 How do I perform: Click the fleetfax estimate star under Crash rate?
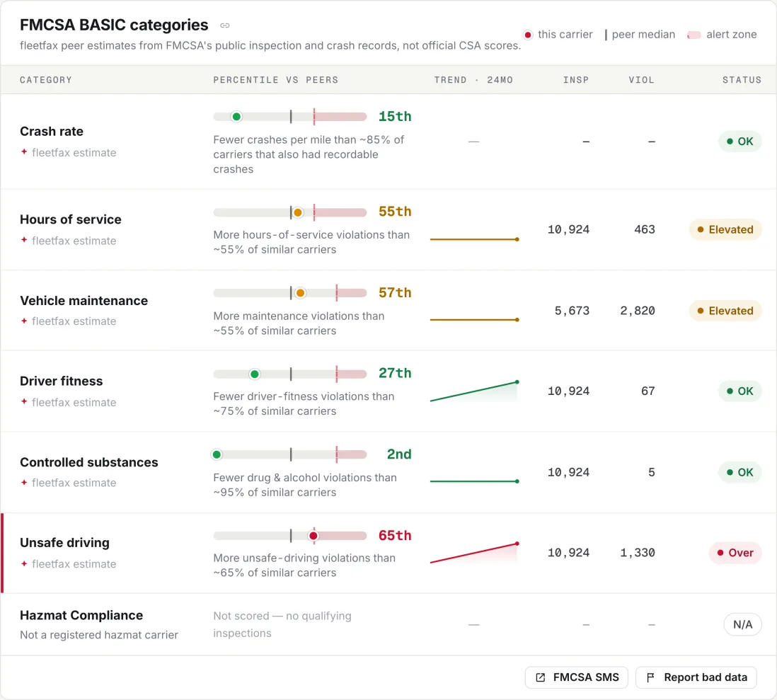pos(24,152)
